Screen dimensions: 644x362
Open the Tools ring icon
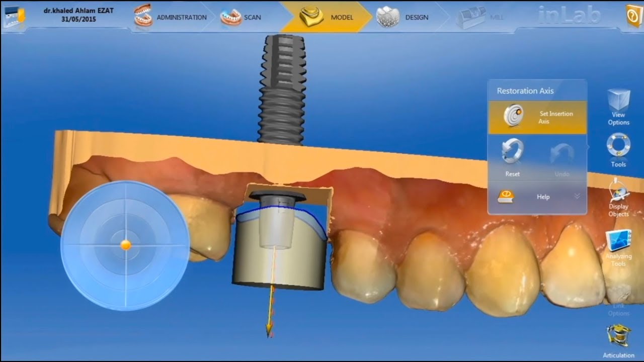coord(618,146)
